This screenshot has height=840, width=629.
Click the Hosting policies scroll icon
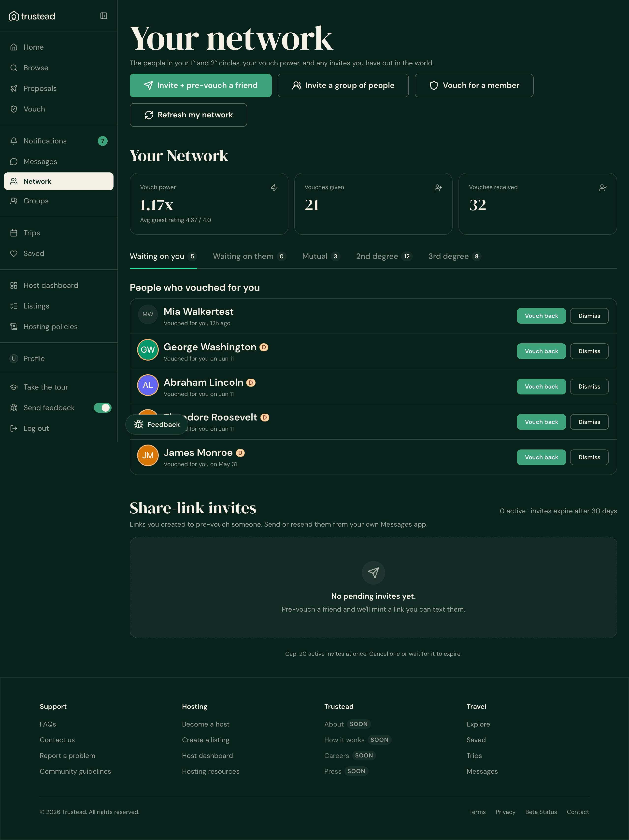(14, 327)
